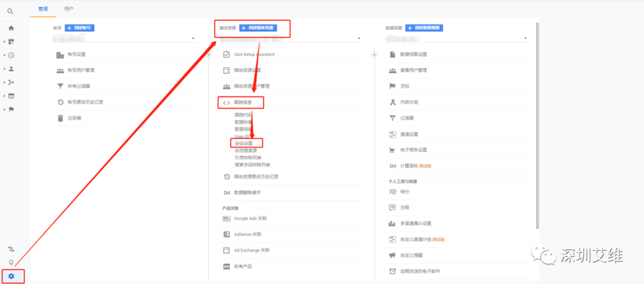Open the 媒体资源更改历史记录 link

(256, 177)
